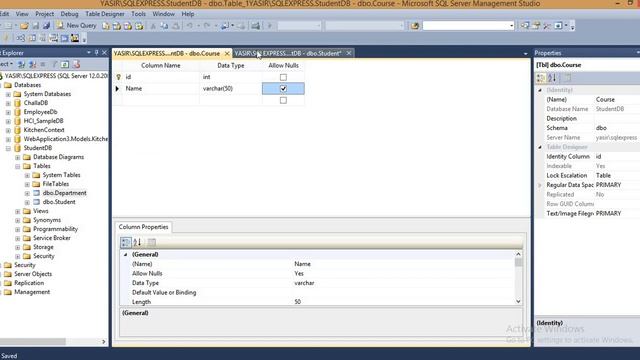Screen dimensions: 640x360
Task: Collapse the Tables folder node
Action: click(x=18, y=166)
